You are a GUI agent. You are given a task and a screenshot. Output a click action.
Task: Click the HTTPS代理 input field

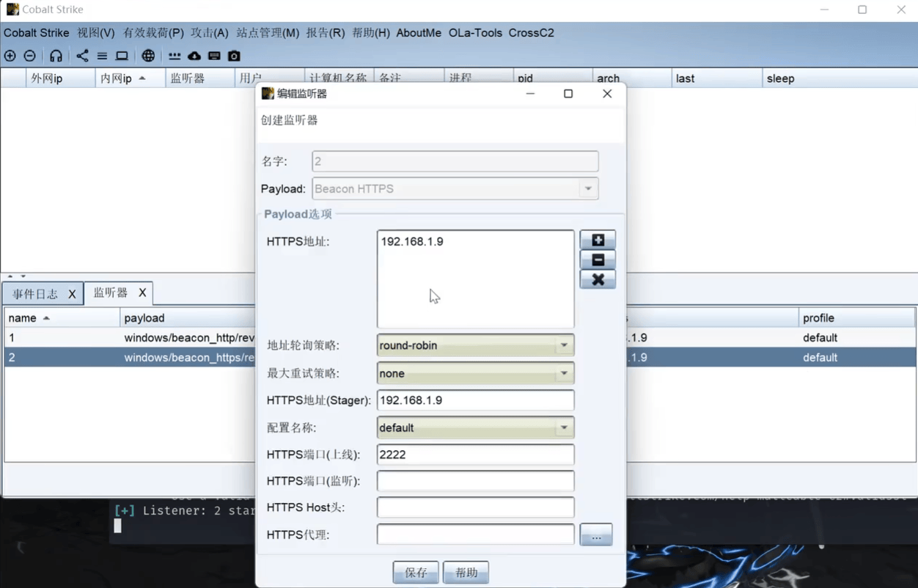475,534
